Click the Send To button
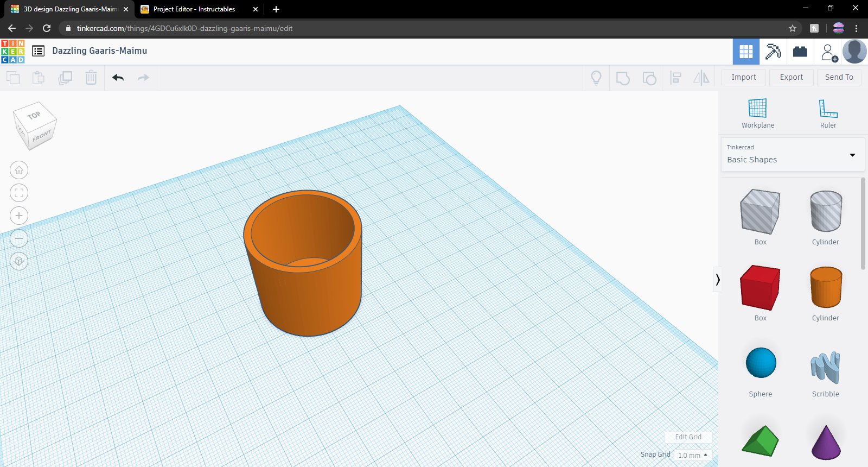 [x=839, y=77]
